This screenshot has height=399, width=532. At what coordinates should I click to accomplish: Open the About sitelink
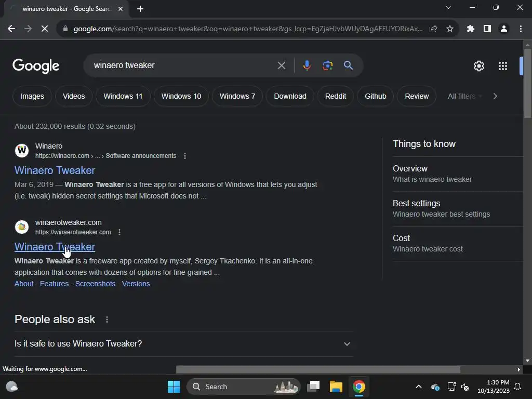coord(24,284)
